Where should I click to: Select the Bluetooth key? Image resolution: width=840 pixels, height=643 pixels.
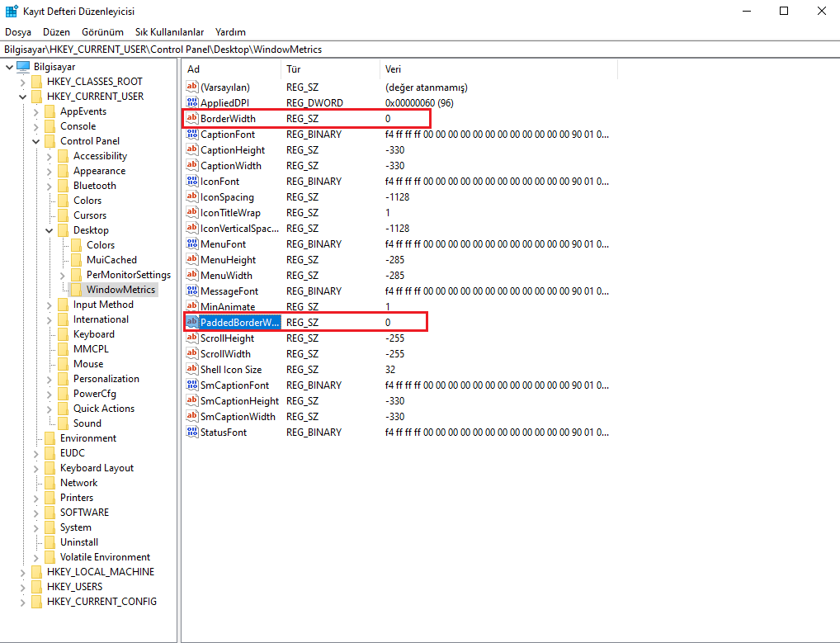[x=94, y=186]
